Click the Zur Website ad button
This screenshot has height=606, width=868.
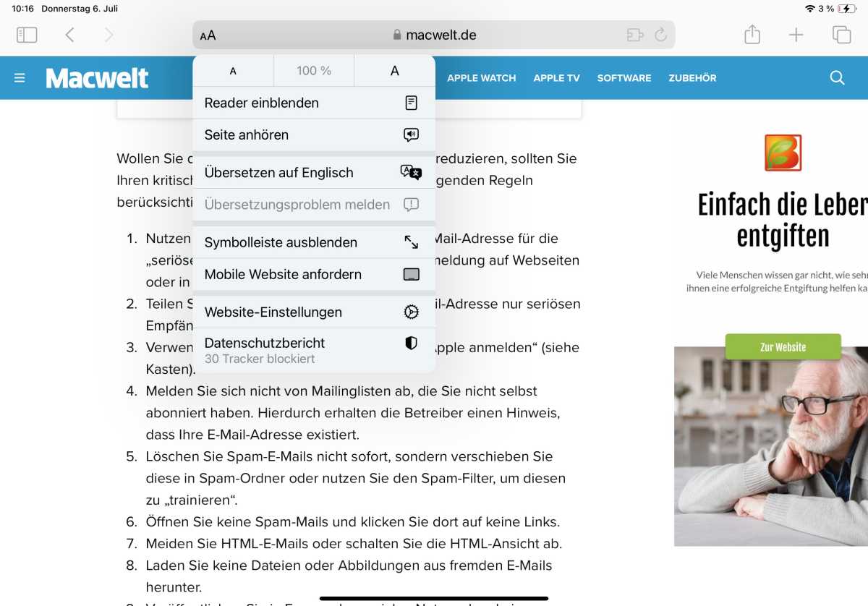click(x=783, y=347)
